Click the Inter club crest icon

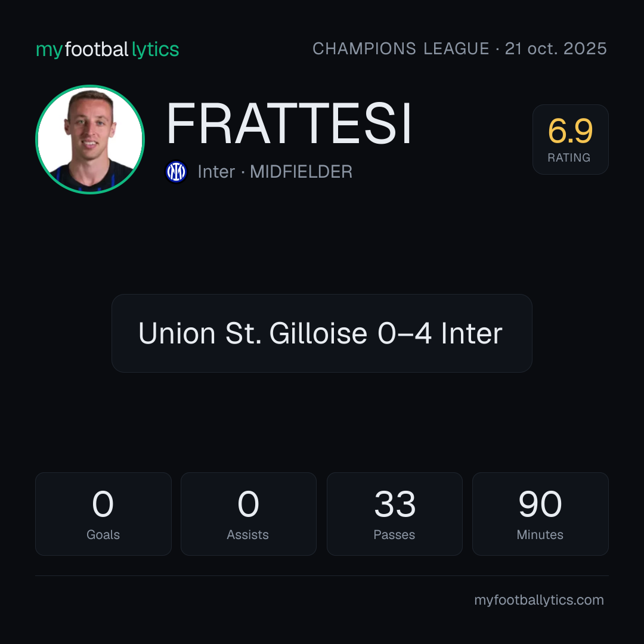click(x=176, y=172)
